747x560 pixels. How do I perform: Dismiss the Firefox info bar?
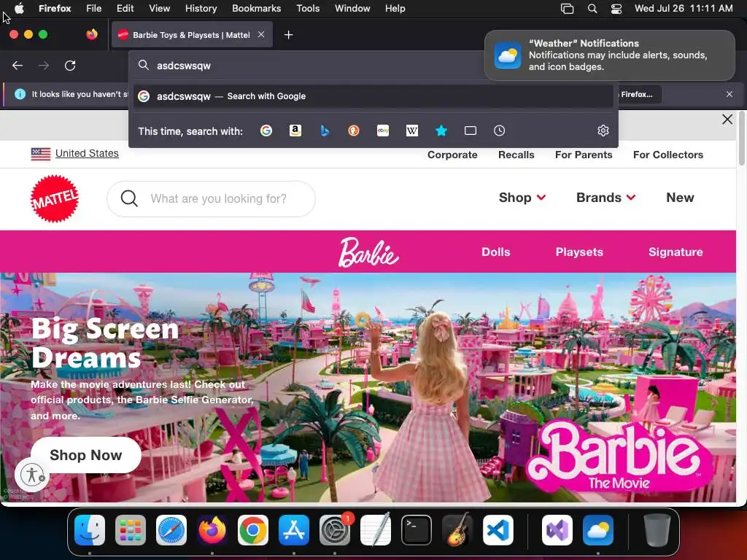729,94
